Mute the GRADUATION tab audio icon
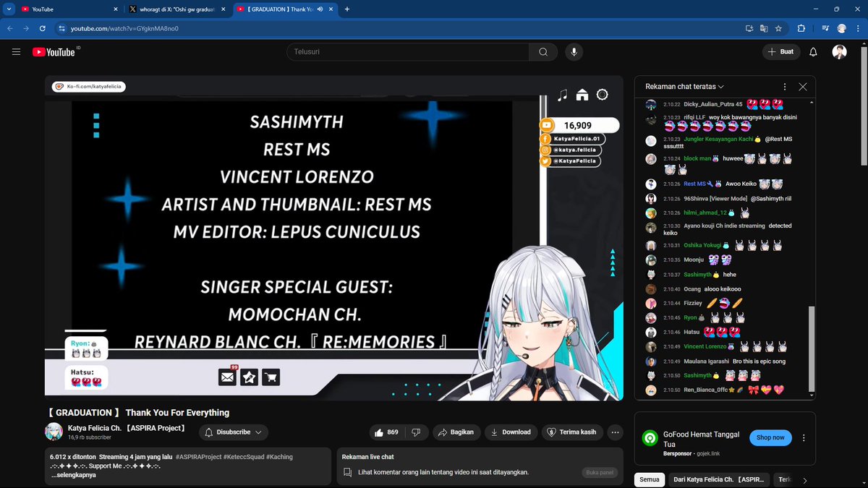 click(320, 9)
